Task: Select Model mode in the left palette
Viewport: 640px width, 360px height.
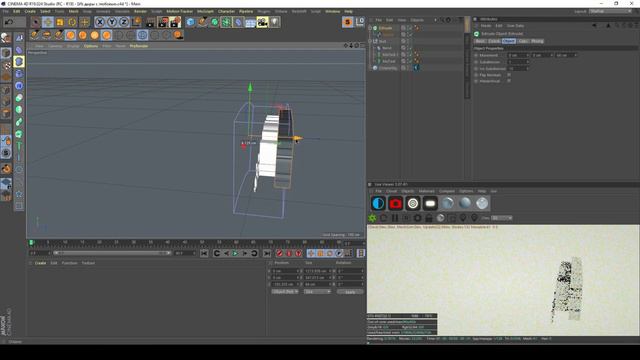Action: [x=6, y=53]
